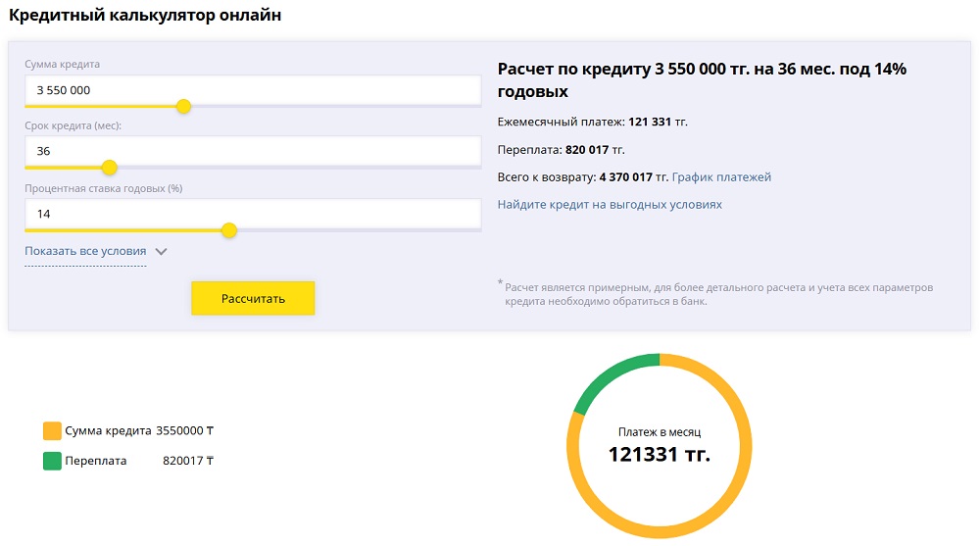Focus the Процентная ставка годовых input field
This screenshot has height=546, width=980.
point(253,213)
